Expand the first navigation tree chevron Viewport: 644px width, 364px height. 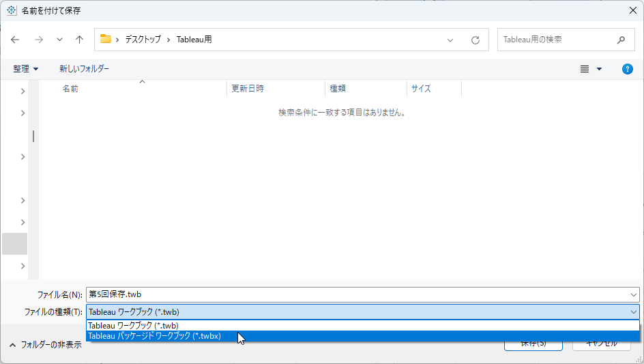(23, 91)
